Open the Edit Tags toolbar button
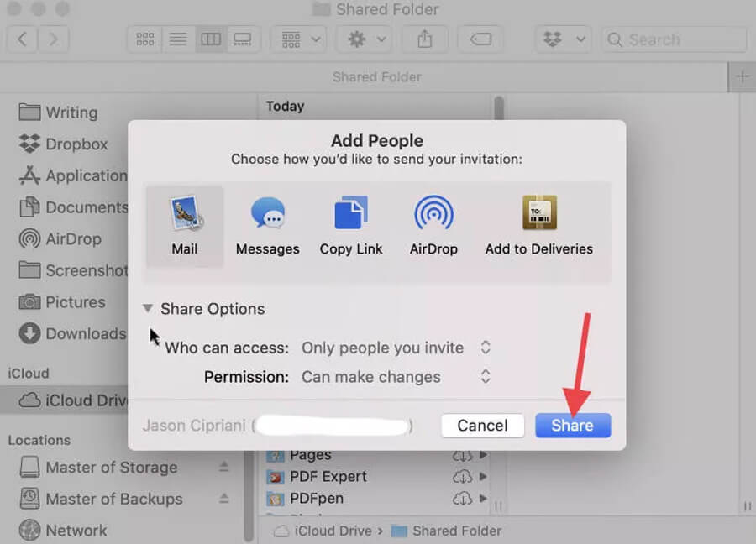Screen dimensions: 756x544 pos(480,39)
